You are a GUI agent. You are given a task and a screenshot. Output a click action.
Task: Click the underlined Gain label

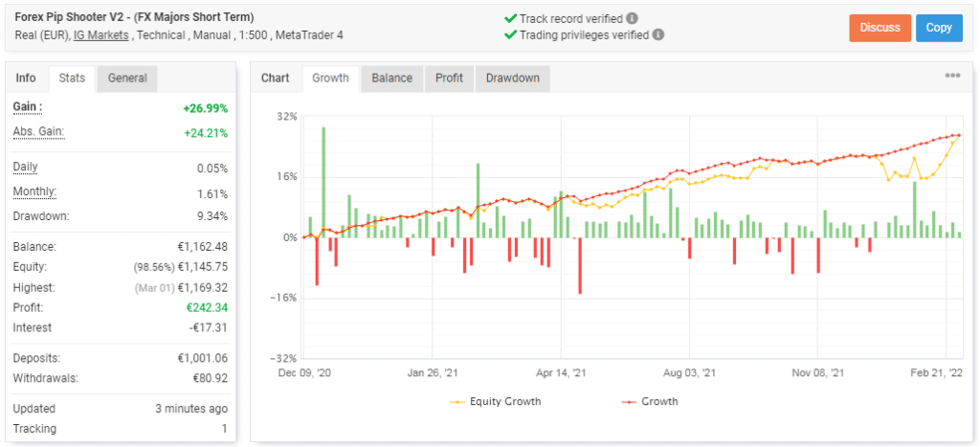[x=28, y=107]
